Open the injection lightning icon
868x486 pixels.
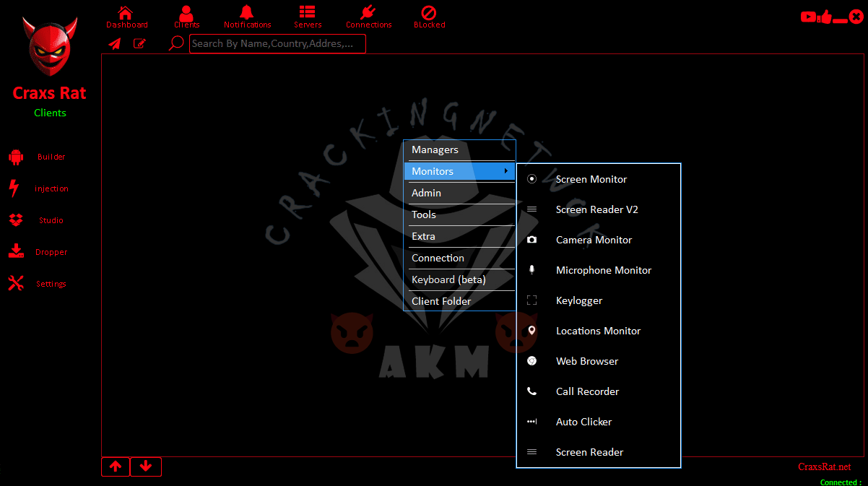tap(14, 188)
